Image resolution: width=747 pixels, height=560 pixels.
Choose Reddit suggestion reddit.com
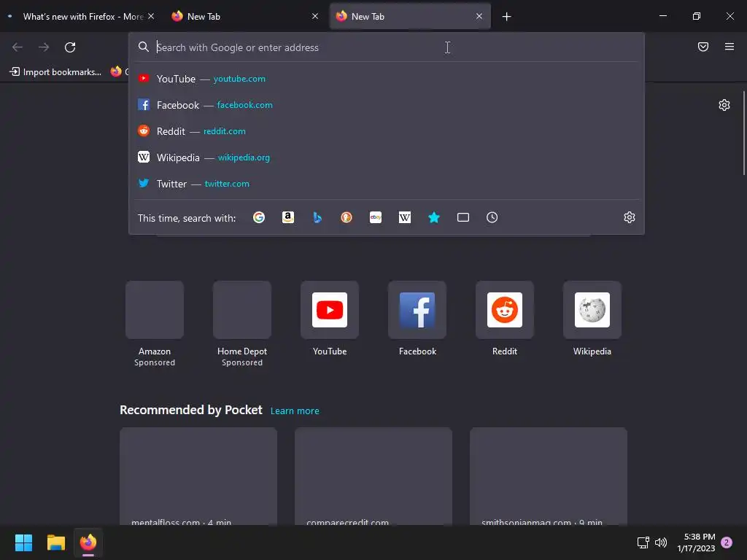(387, 131)
